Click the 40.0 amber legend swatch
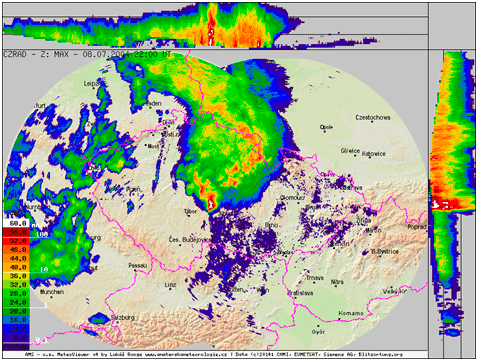478x361 pixels. click(16, 267)
